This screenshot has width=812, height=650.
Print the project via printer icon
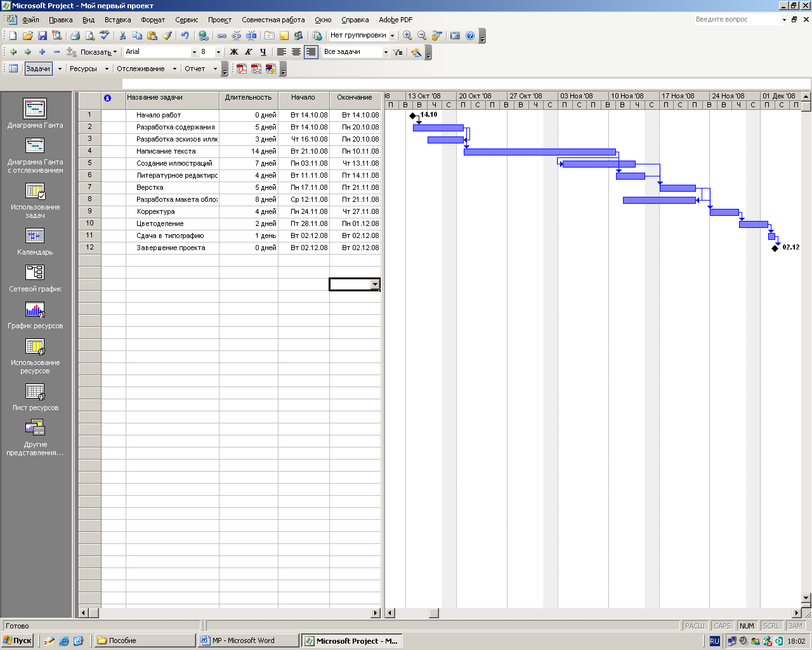point(75,36)
